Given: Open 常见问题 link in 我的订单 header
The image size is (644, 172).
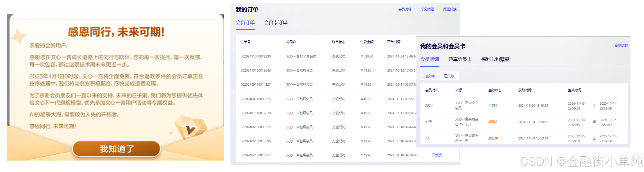Looking at the screenshot, I should [427, 9].
